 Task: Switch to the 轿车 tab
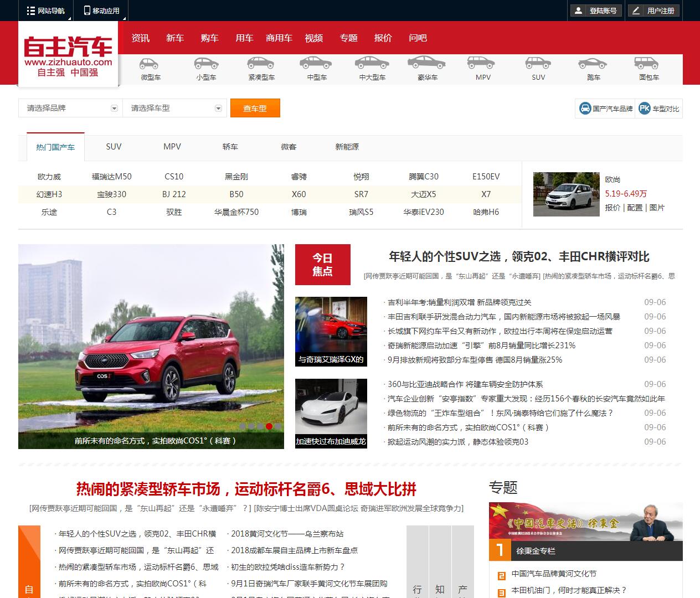coord(230,147)
